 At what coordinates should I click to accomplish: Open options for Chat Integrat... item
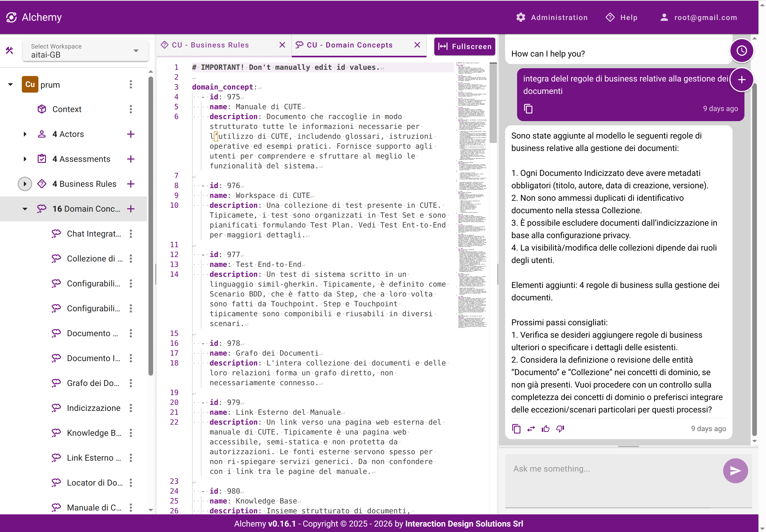pyautogui.click(x=131, y=234)
